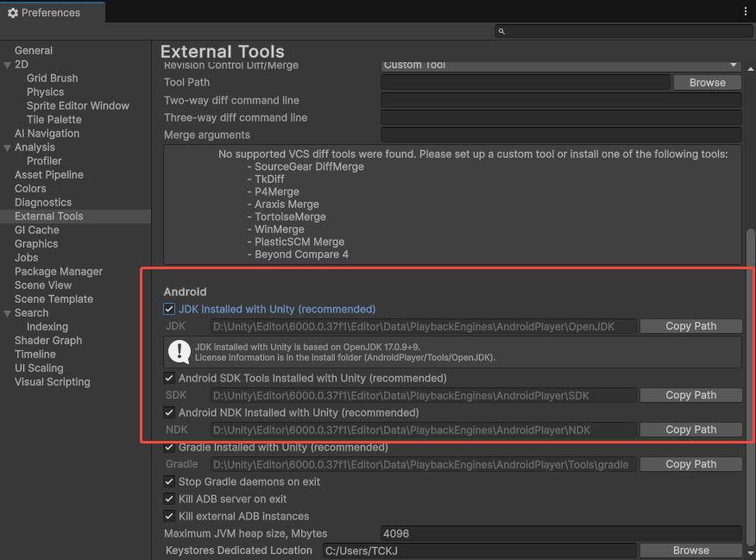This screenshot has height=560, width=756.
Task: Click the Maximum JVM heap size field
Action: tap(561, 532)
